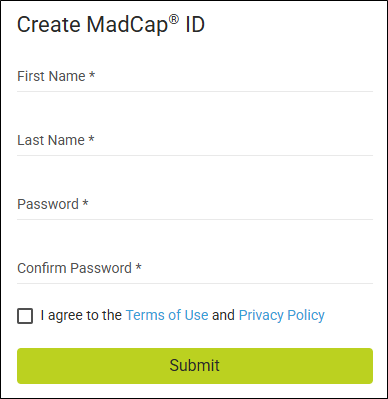Activate the Confirm Password field
The image size is (388, 399).
[195, 269]
